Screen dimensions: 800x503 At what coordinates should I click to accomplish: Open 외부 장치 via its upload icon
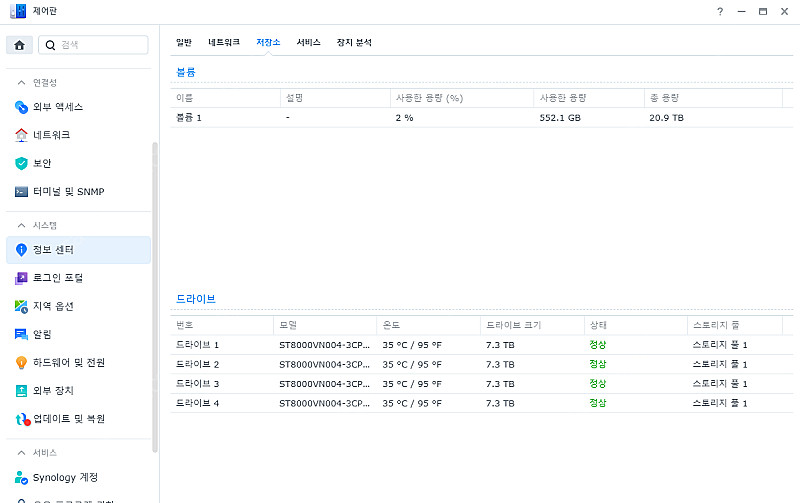pyautogui.click(x=21, y=391)
